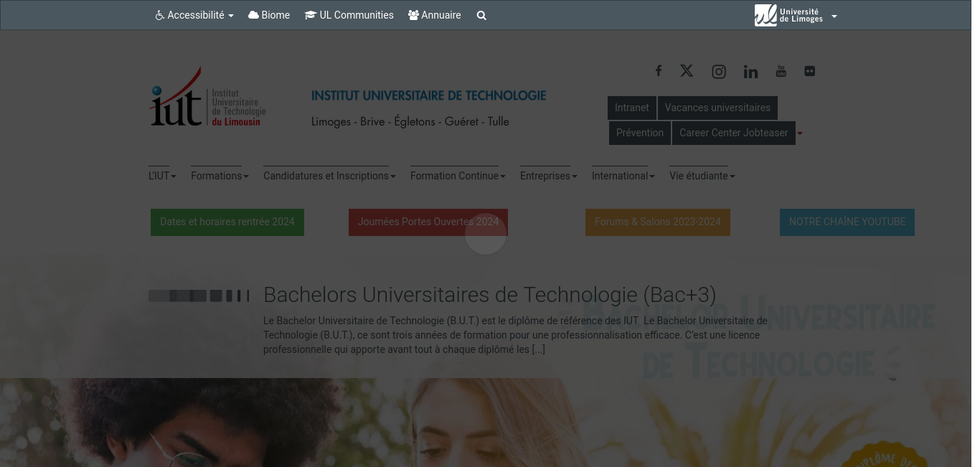Open the Annuaire directory link
Image resolution: width=980 pixels, height=467 pixels.
tap(435, 15)
